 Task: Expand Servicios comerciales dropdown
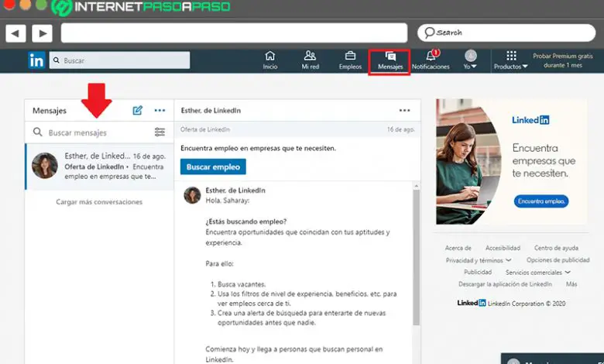pos(537,273)
